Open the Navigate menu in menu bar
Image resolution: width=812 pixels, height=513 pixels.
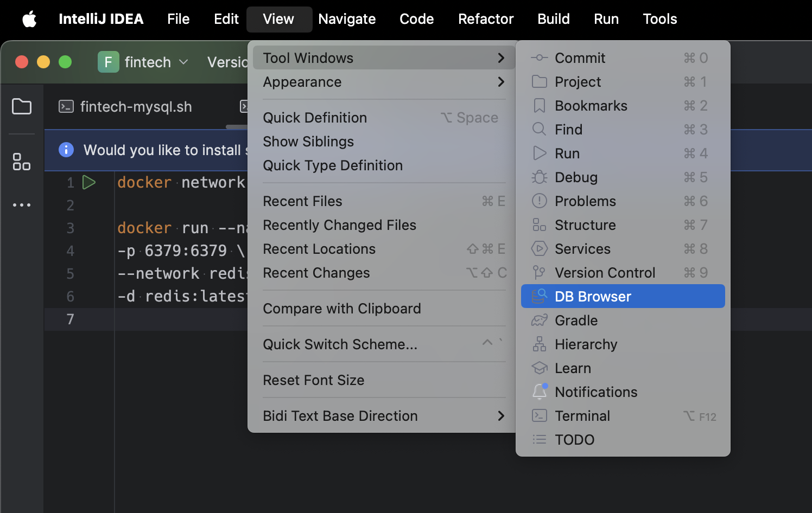coord(347,20)
